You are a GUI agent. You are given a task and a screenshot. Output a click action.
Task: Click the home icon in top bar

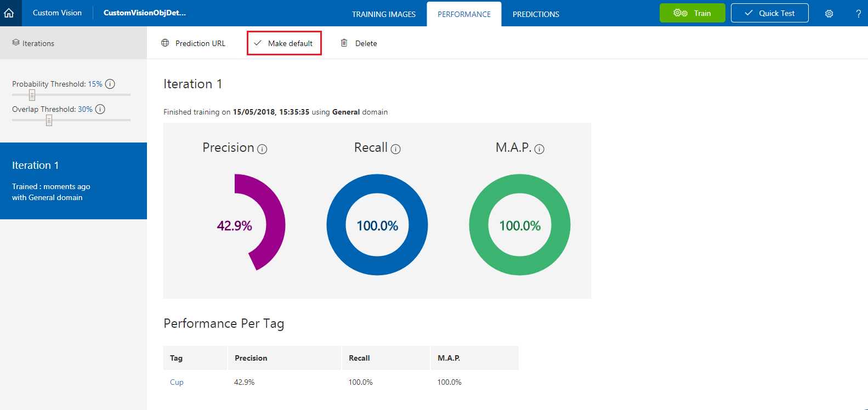tap(9, 13)
